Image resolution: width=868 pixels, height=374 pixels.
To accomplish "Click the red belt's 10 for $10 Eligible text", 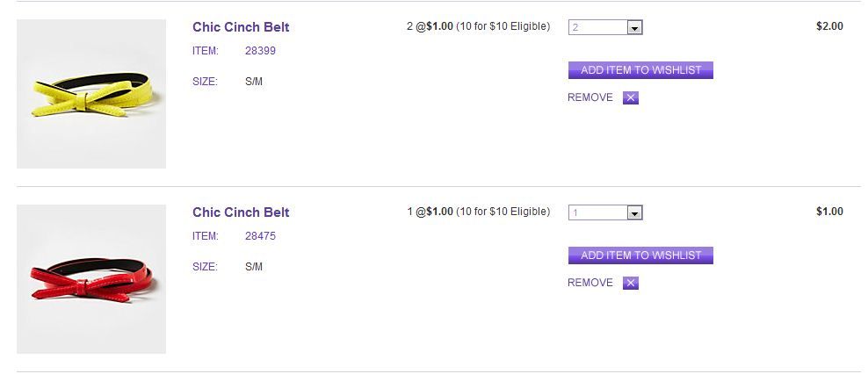I will click(x=503, y=212).
